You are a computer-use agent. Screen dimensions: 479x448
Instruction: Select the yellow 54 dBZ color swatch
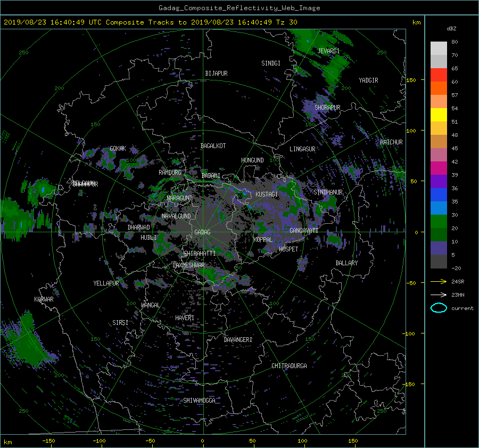coord(439,115)
